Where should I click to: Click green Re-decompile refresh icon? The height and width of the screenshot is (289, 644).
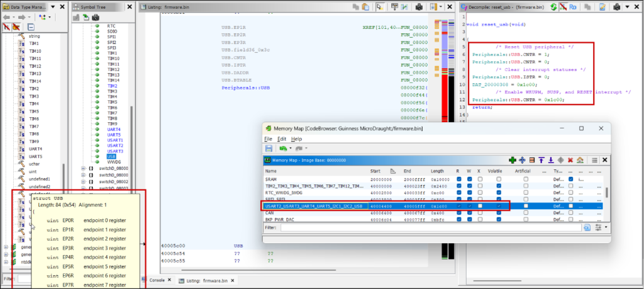point(553,6)
